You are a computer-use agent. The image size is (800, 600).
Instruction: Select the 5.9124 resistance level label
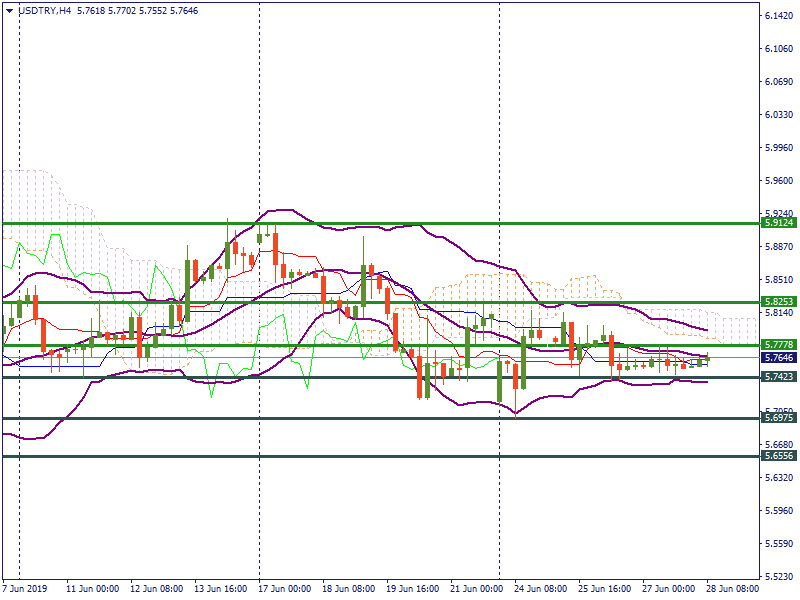(x=778, y=222)
